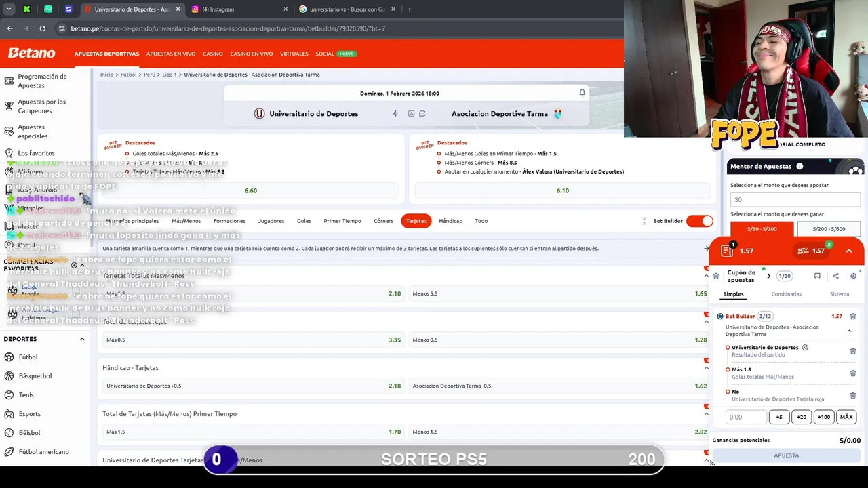Select the S/200 - S/600 winning range
Viewport: 868px width, 488px height.
[829, 229]
